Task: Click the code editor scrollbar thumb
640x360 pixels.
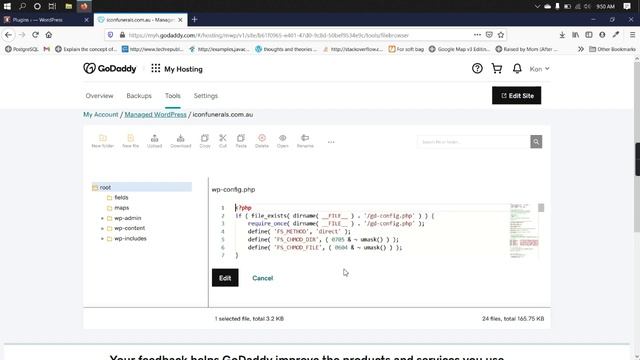Action: (x=541, y=208)
